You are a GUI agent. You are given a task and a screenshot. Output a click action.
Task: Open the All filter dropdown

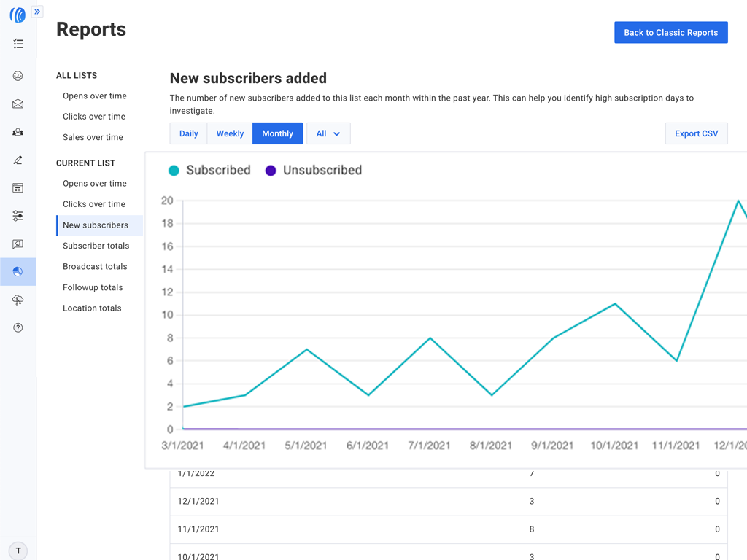tap(328, 133)
